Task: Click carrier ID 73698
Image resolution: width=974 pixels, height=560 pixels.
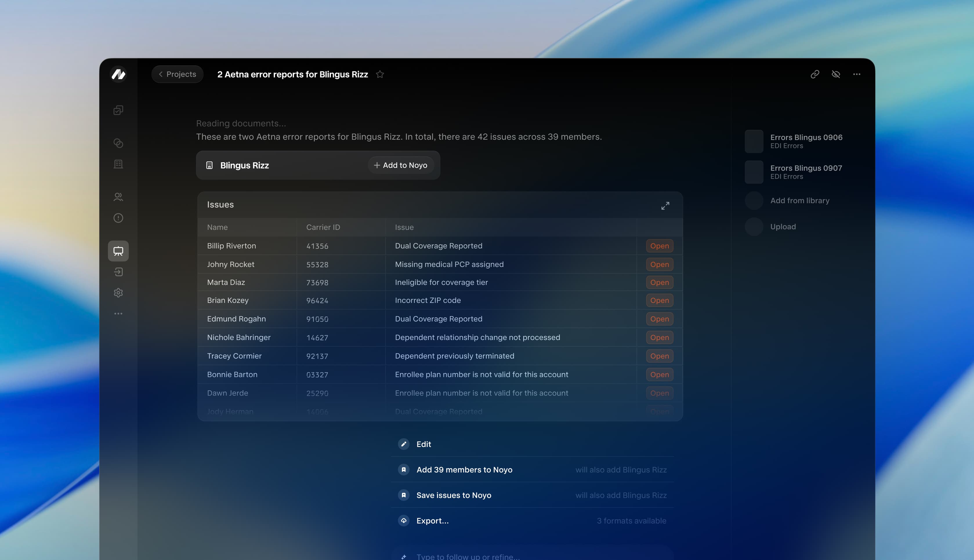Action: (x=317, y=283)
